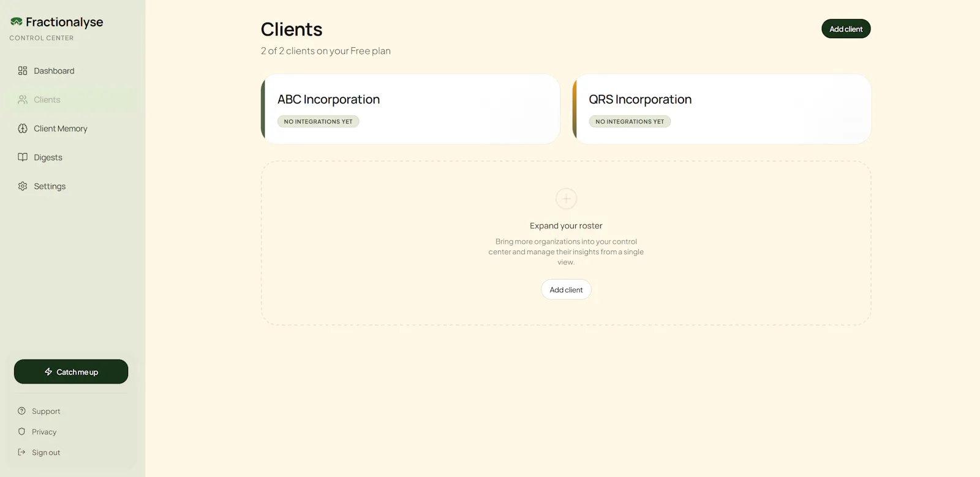The image size is (980, 477).
Task: Click the lightning bolt icon on Catch me up
Action: point(48,372)
